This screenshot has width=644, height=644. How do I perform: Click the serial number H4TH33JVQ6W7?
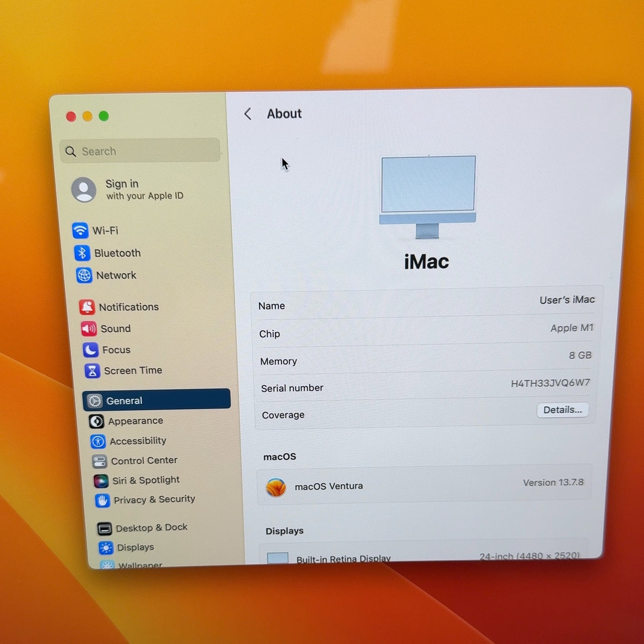coord(551,383)
